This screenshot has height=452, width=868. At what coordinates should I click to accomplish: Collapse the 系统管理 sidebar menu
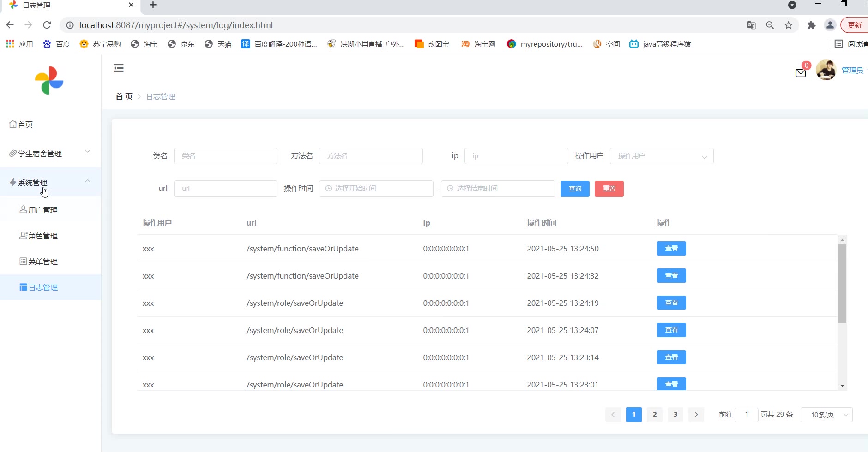pos(50,183)
